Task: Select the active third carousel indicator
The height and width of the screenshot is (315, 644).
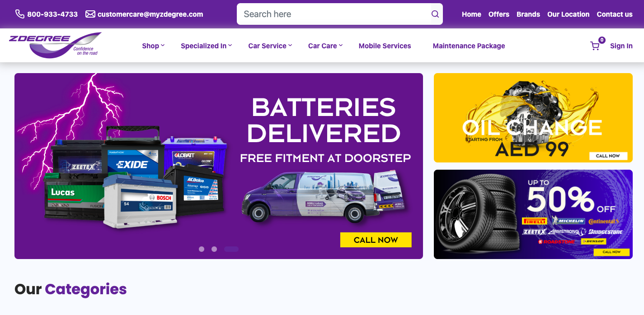Action: tap(231, 249)
